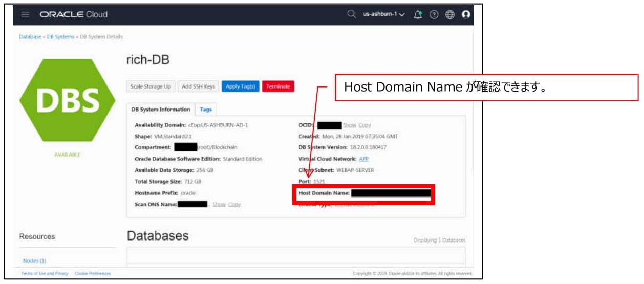Open the us-ashburn-1 region dropdown
This screenshot has width=644, height=284.
[x=384, y=14]
